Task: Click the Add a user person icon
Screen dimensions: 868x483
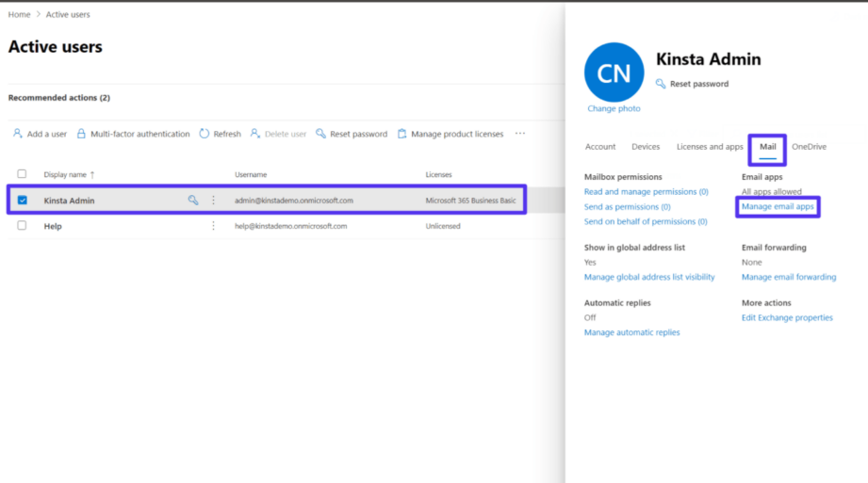Action: click(18, 134)
